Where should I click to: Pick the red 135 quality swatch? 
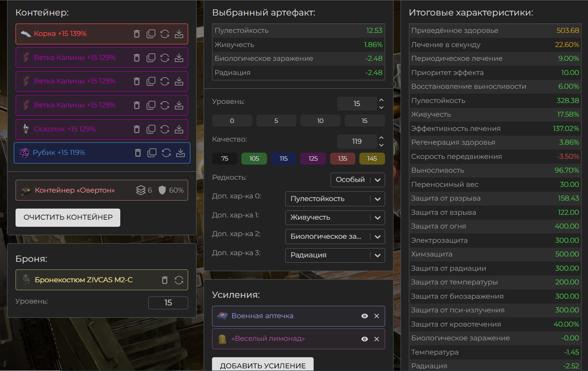pyautogui.click(x=343, y=158)
